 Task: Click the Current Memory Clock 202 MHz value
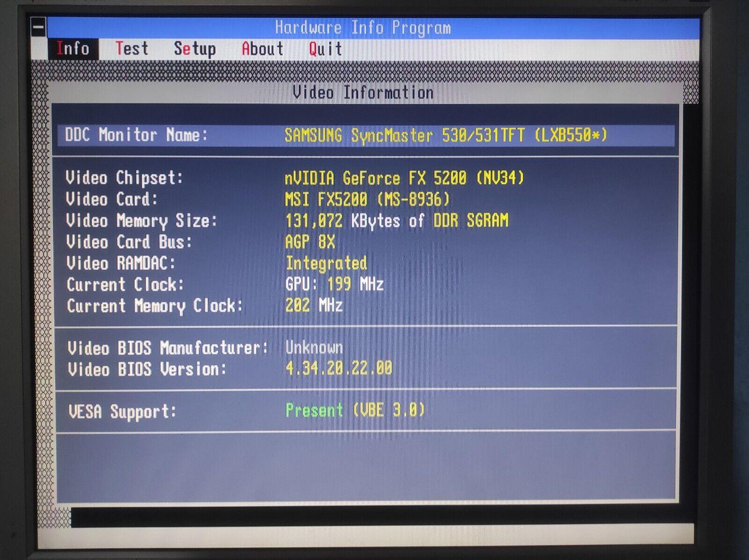click(314, 306)
